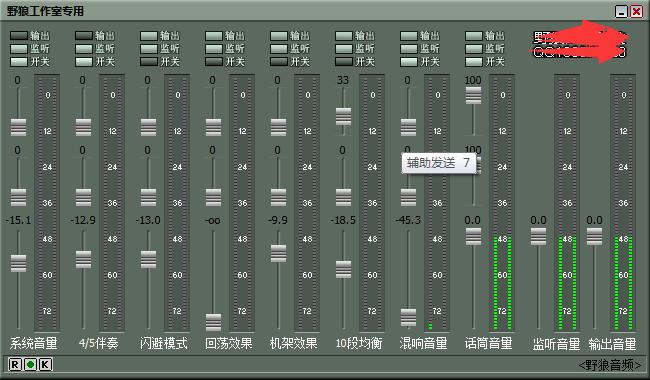The height and width of the screenshot is (380, 650).
Task: Click the 监听音量 level meter
Action: 567,203
